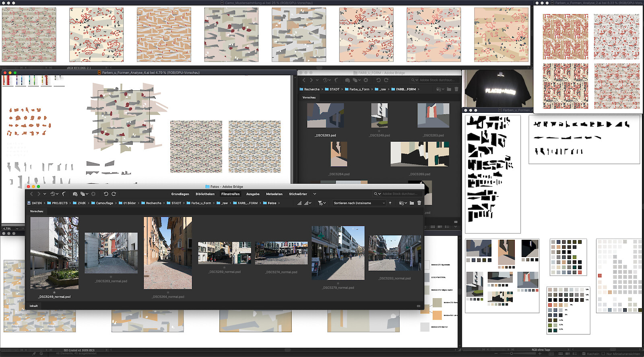Click the boomerang return icon in Fotos toolbar
The image size is (644, 357).
(64, 194)
